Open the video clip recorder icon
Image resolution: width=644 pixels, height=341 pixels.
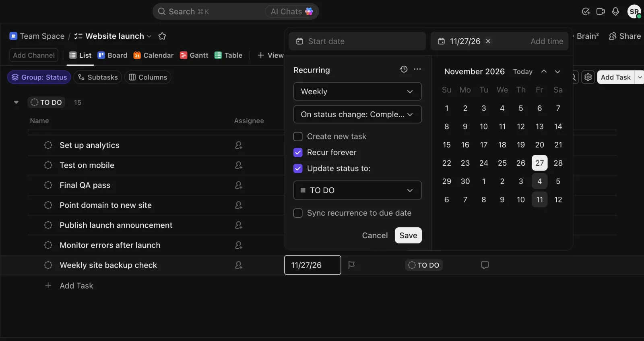pos(601,12)
